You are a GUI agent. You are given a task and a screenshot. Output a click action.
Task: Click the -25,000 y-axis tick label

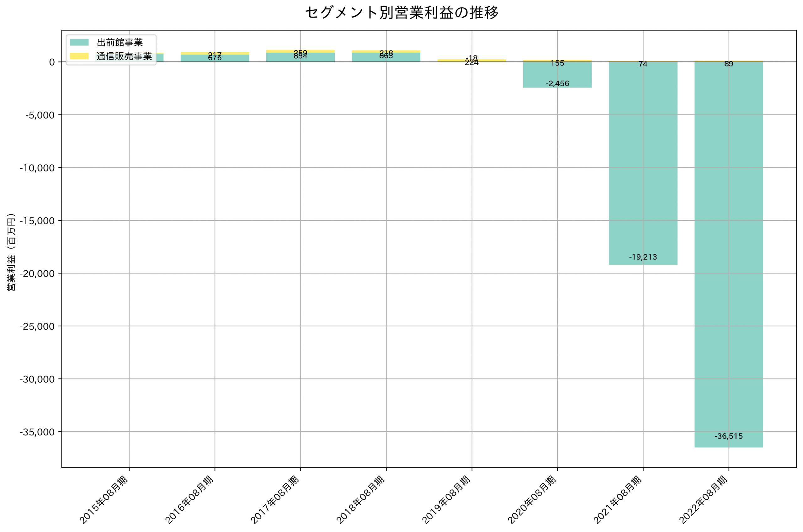(x=37, y=326)
